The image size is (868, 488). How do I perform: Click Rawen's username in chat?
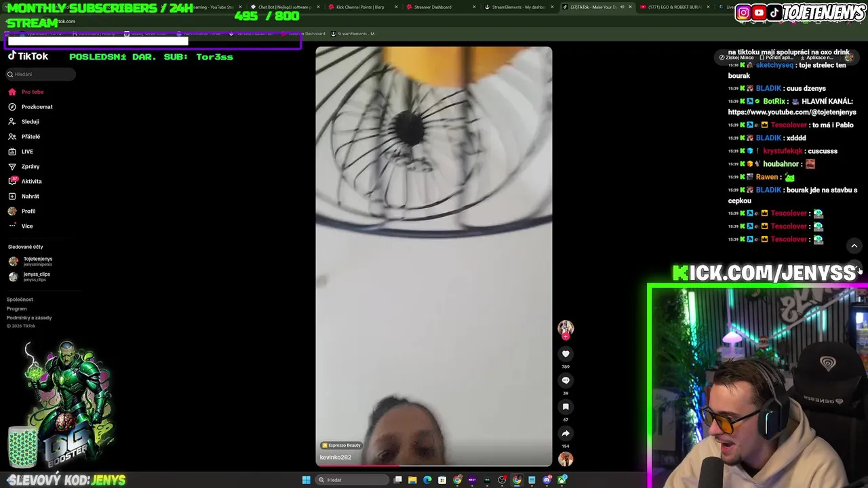coord(767,177)
